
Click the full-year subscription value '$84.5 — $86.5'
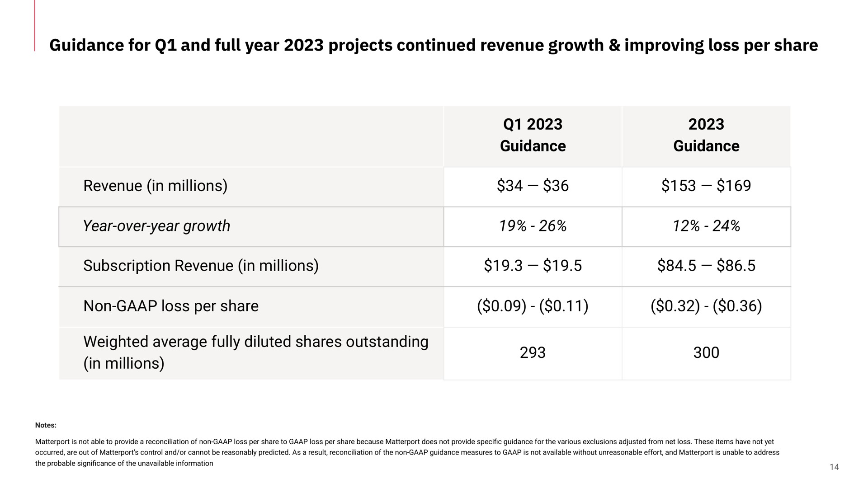point(706,266)
